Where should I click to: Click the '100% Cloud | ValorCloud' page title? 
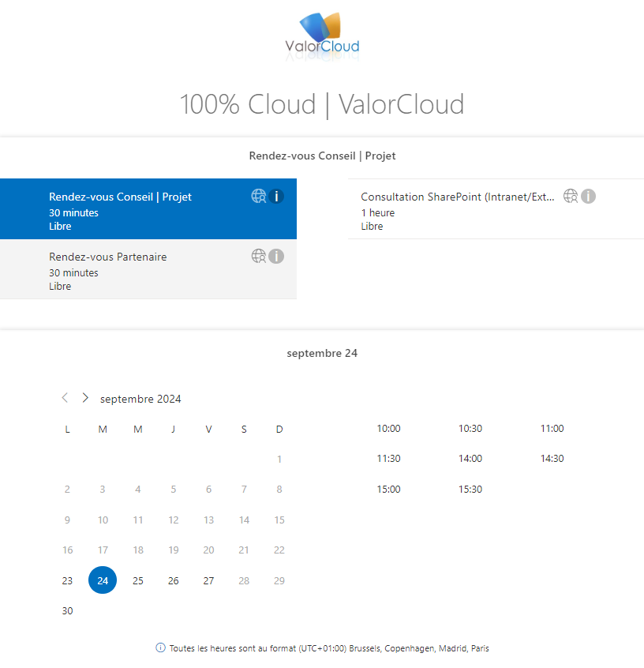tap(322, 104)
